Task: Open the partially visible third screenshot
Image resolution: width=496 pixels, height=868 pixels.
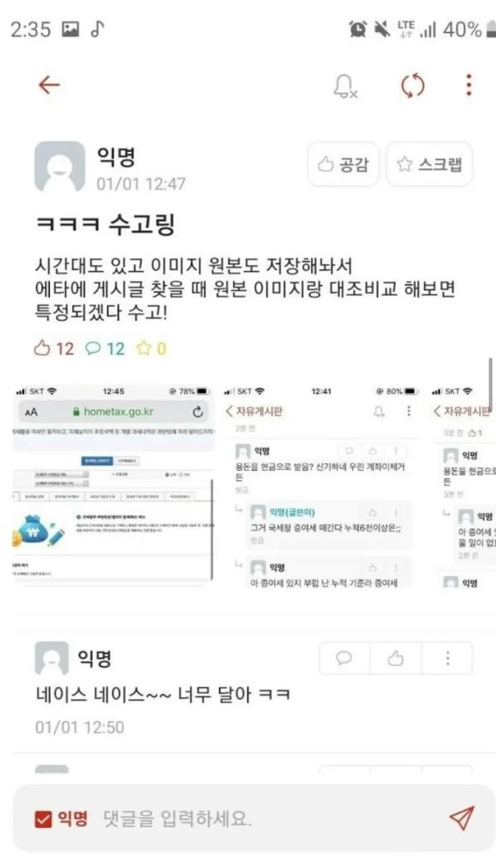Action: tap(463, 485)
